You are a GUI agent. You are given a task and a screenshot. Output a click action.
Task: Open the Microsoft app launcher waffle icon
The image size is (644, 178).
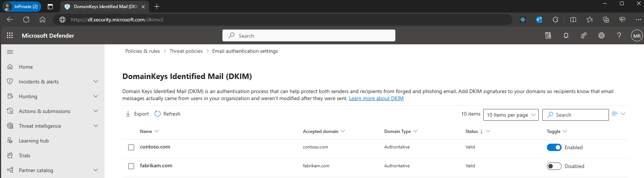[x=10, y=35]
